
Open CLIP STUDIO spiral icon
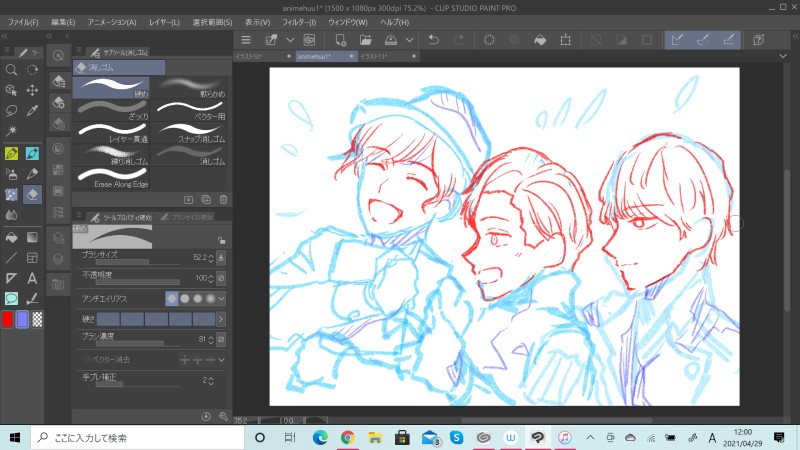(310, 40)
